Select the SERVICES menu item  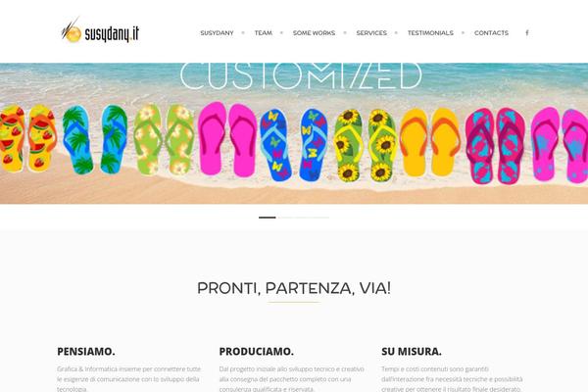[371, 33]
